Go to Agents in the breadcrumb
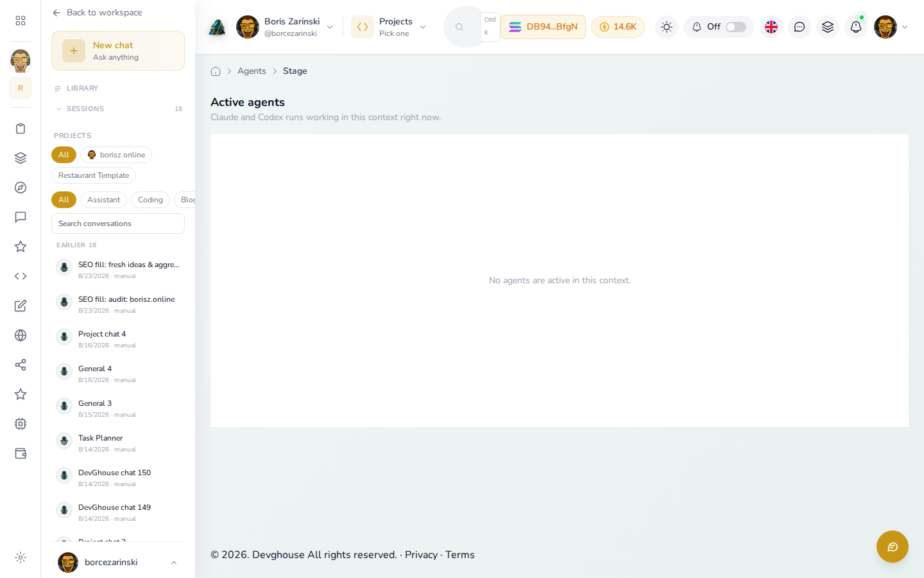This screenshot has height=578, width=924. 252,71
